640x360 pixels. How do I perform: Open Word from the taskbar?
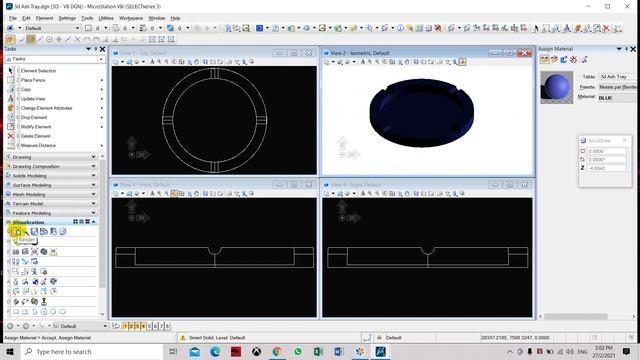339,351
